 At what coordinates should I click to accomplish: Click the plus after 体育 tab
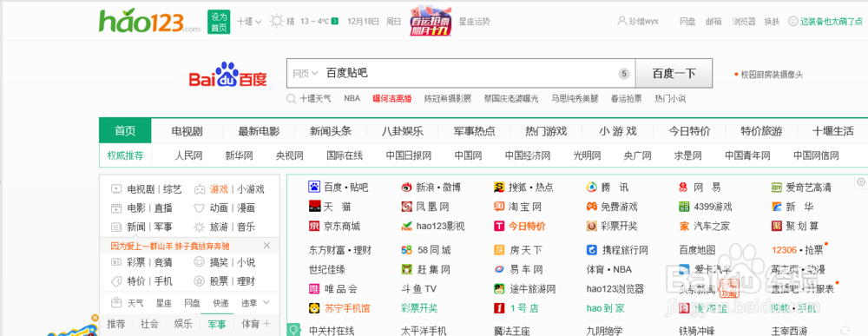(x=266, y=323)
